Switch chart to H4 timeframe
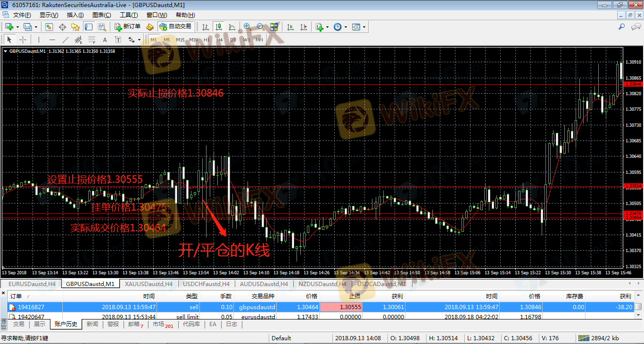 point(220,40)
